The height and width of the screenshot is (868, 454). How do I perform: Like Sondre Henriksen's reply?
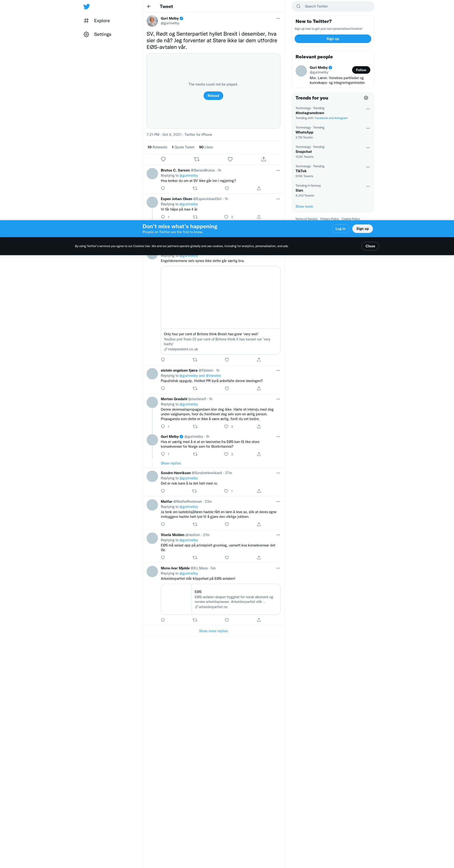click(x=226, y=491)
